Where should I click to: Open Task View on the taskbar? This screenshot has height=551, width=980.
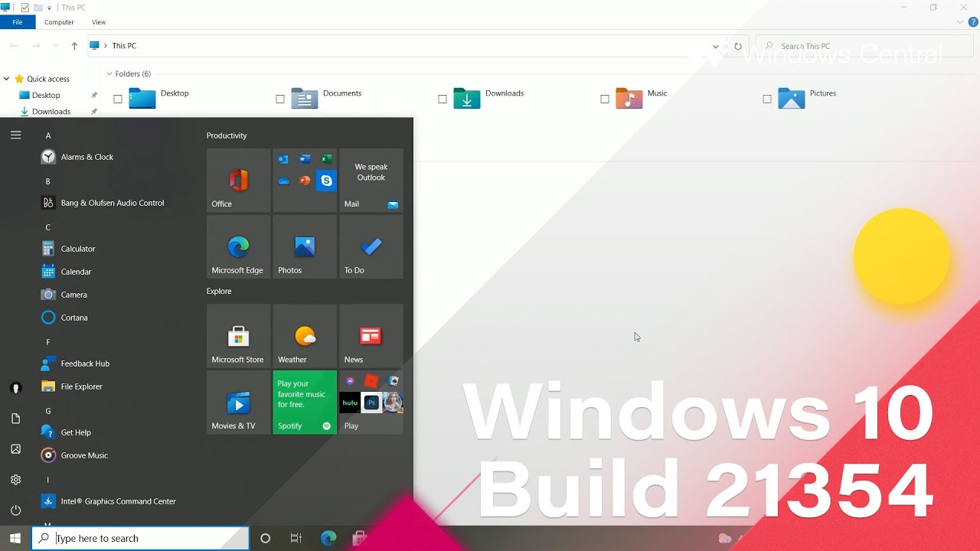(296, 539)
